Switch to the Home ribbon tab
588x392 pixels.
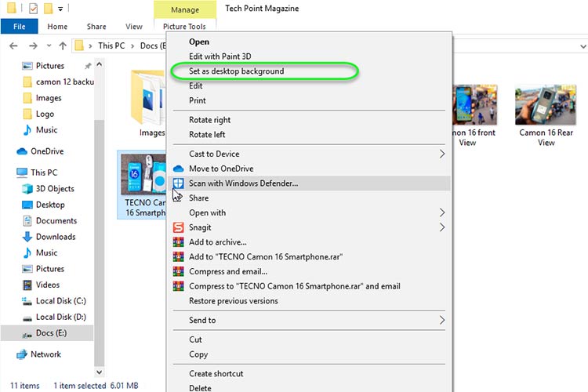57,27
